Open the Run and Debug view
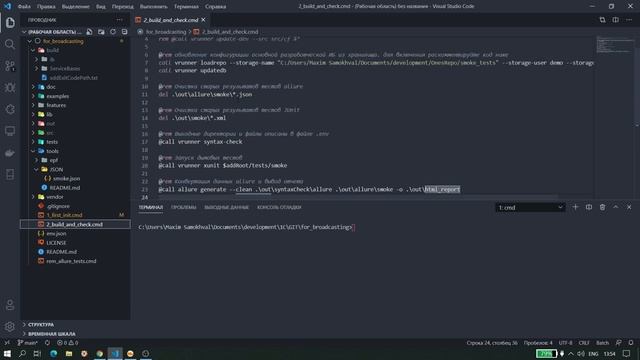This screenshot has height=360, width=640. (x=10, y=87)
